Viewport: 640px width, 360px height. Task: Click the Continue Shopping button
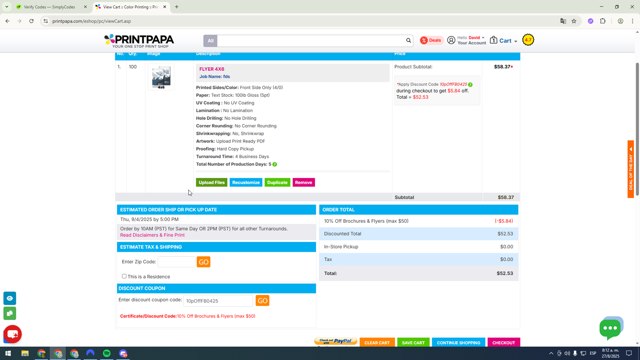tap(458, 342)
